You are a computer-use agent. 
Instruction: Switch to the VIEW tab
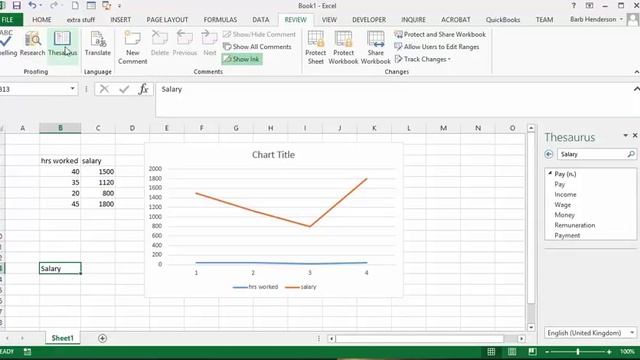click(x=329, y=20)
